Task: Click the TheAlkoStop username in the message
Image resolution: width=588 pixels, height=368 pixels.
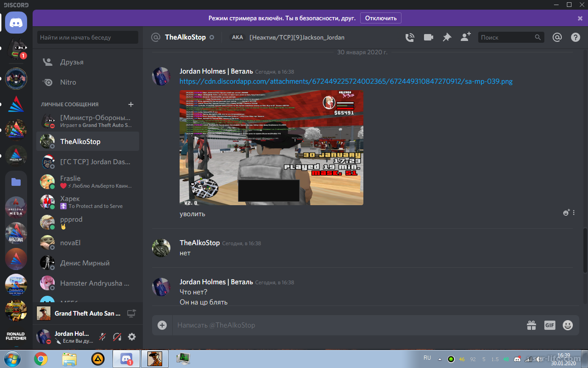Action: 199,242
